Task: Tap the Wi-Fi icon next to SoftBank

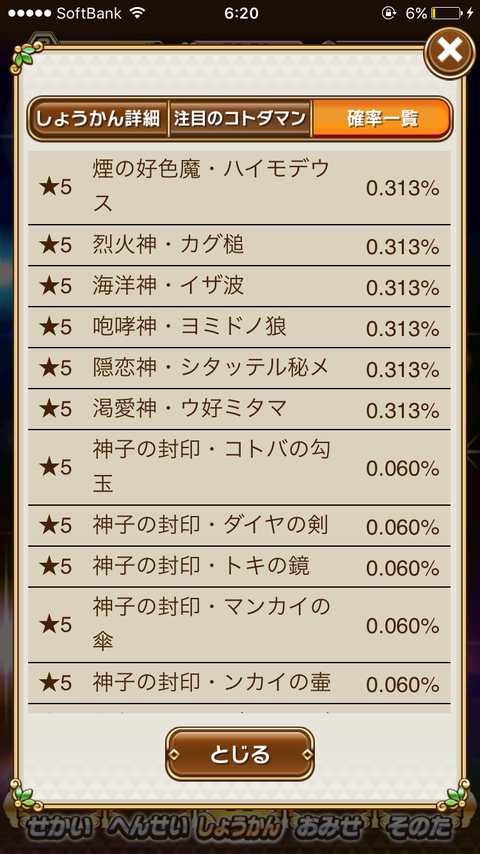Action: [x=138, y=13]
